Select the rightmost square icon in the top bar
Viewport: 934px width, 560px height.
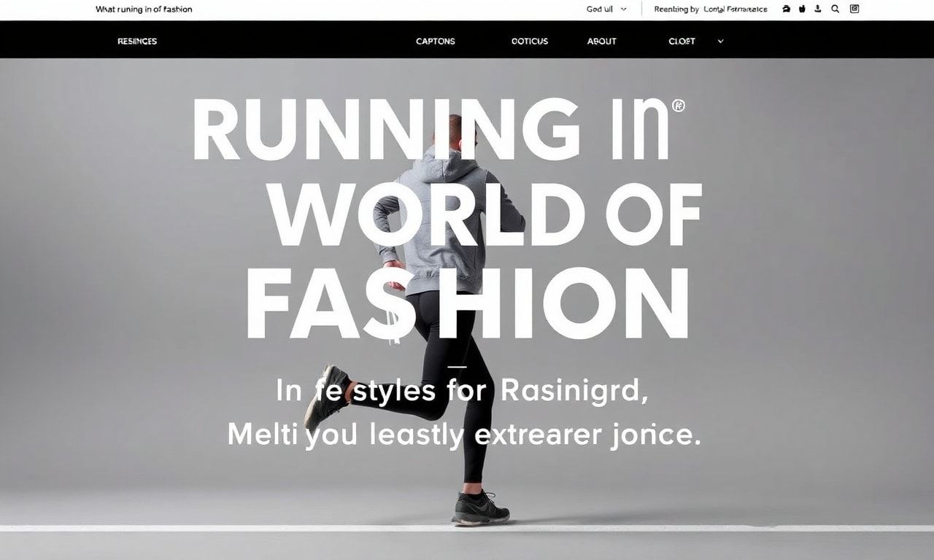[854, 9]
